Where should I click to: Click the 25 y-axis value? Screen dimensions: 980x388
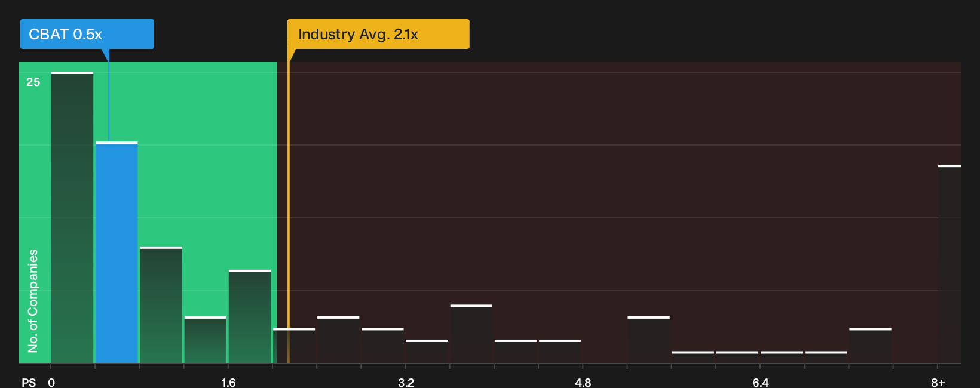coord(33,82)
